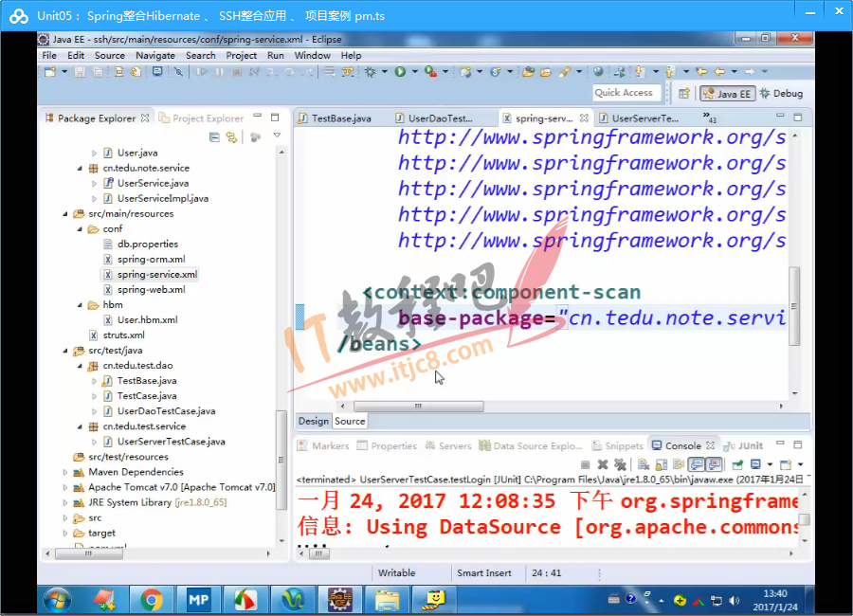Screen dimensions: 853x616
Task: Click the Clear Console icon
Action: point(644,464)
